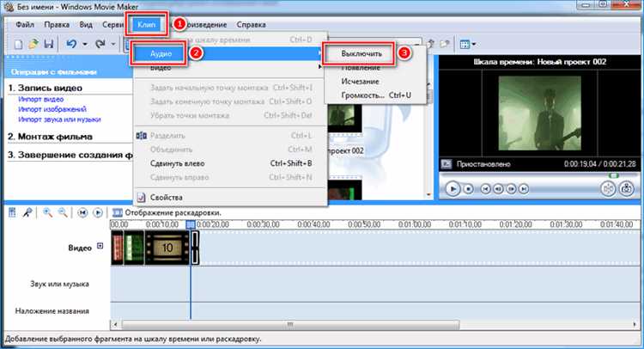
Task: Collapse the Запись видео task section
Action: (45, 88)
